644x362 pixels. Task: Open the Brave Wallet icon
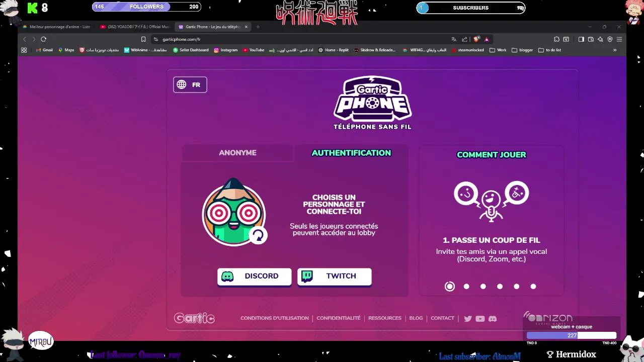coord(591,39)
